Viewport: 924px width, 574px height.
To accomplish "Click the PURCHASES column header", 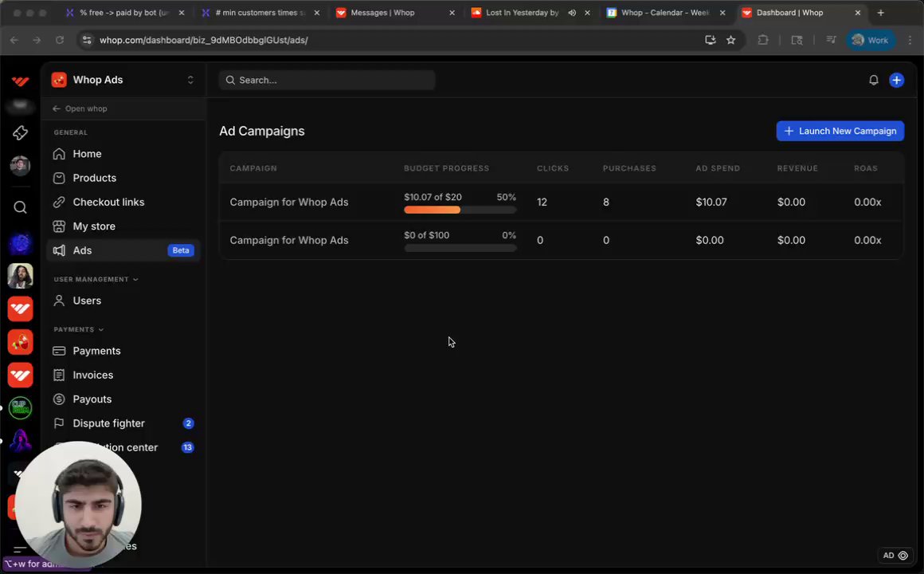I will tap(629, 169).
